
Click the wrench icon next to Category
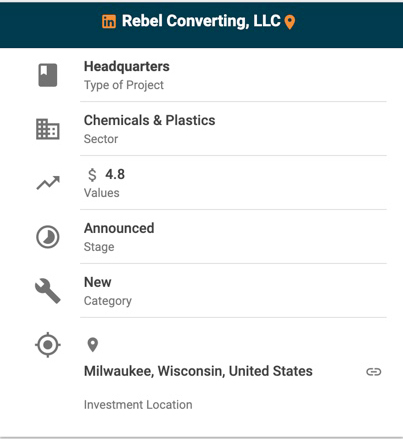48,291
